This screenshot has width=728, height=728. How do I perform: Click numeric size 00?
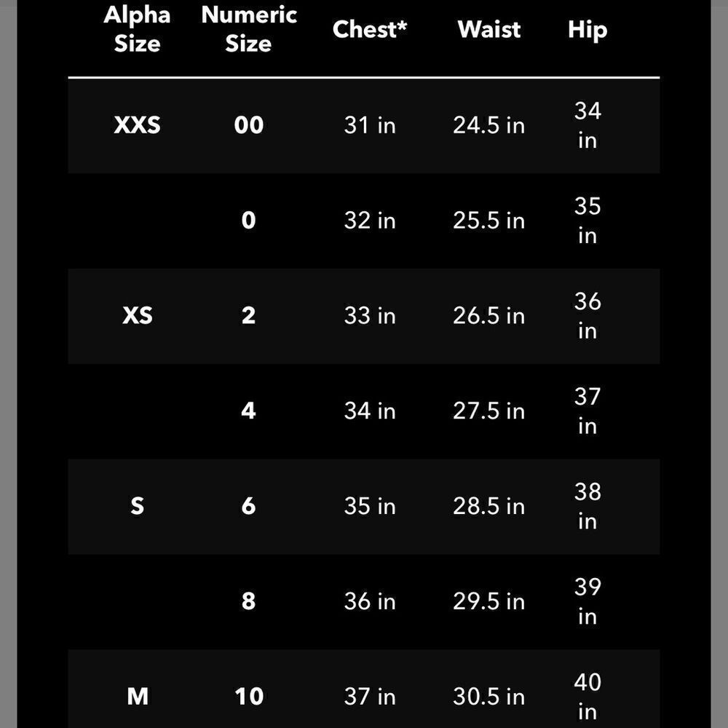[x=249, y=125]
